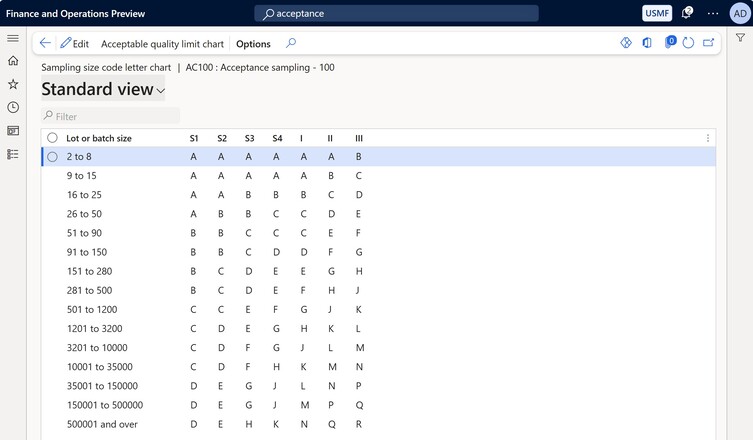This screenshot has width=753, height=440.
Task: Click the II column header
Action: click(x=330, y=138)
